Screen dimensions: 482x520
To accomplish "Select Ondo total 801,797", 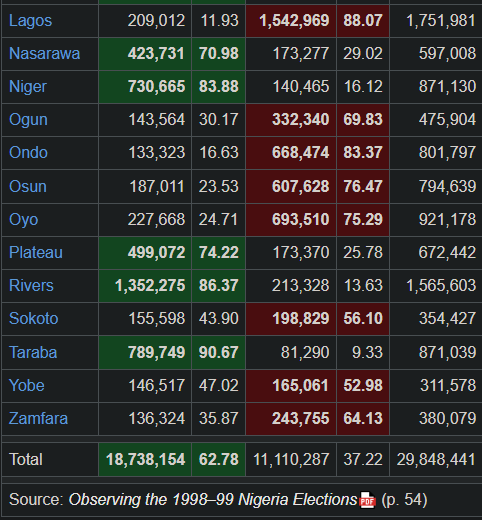I will pos(447,153).
